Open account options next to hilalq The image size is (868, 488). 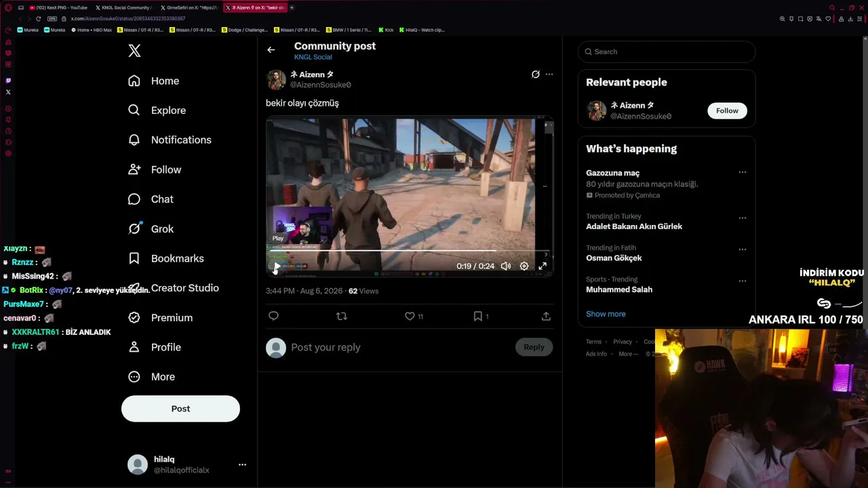pyautogui.click(x=242, y=464)
